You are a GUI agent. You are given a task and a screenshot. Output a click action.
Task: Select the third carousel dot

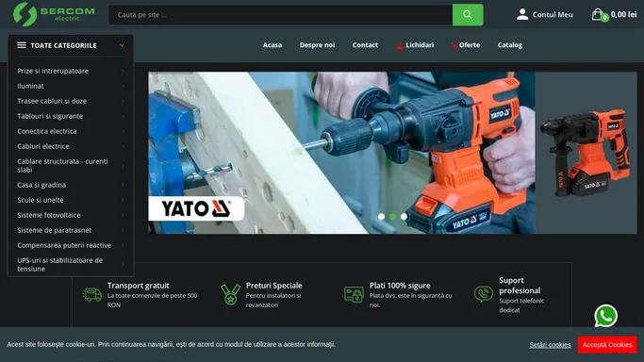[405, 216]
